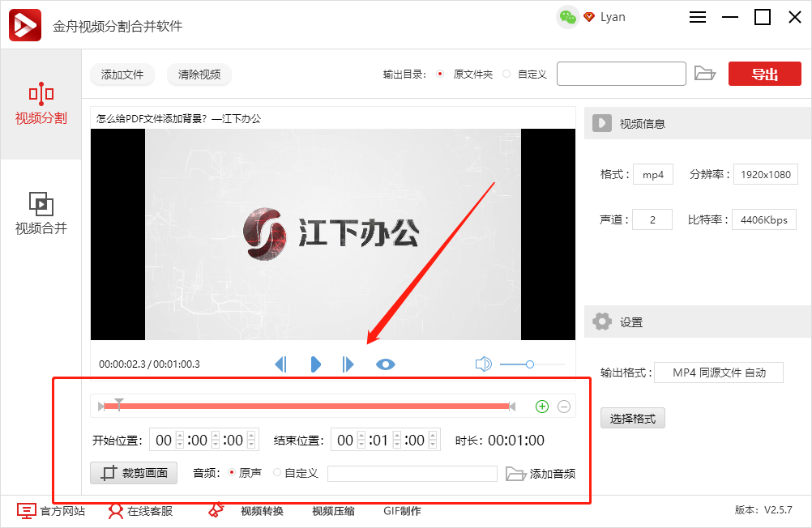Click the 结束位置 hours stepper

361,440
